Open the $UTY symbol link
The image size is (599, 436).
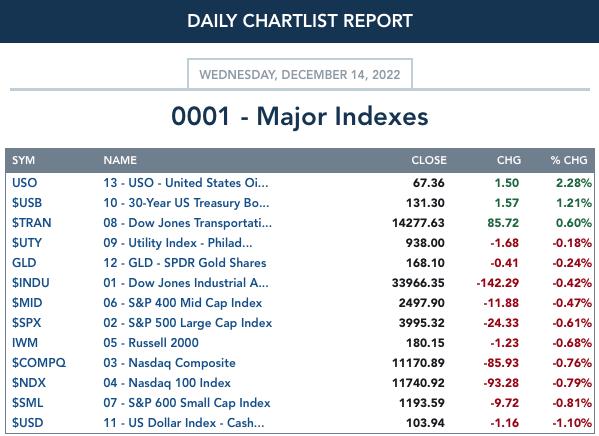click(x=27, y=243)
